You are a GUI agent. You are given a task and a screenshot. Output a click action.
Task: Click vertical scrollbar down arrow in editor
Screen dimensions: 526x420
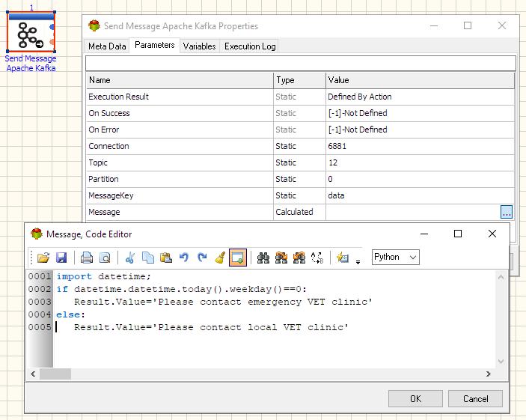501,362
